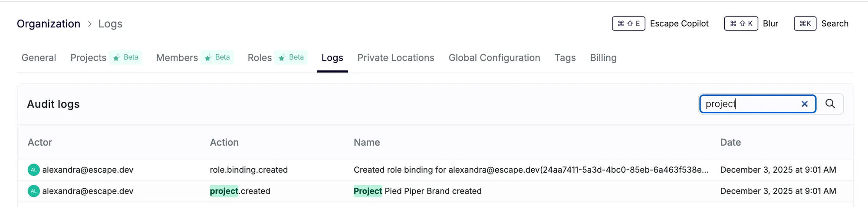Click the magnifying glass search icon
This screenshot has width=868, height=207.
pos(830,104)
